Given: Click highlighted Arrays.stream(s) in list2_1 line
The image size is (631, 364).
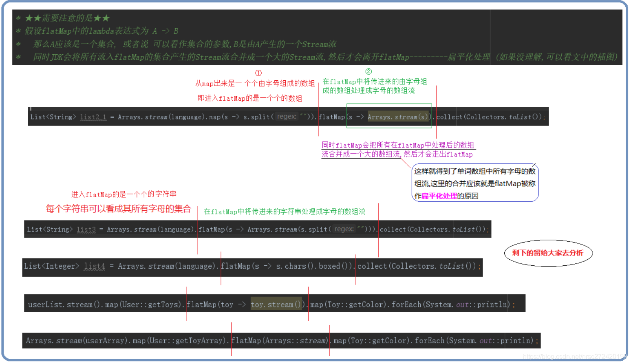Looking at the screenshot, I should (398, 117).
